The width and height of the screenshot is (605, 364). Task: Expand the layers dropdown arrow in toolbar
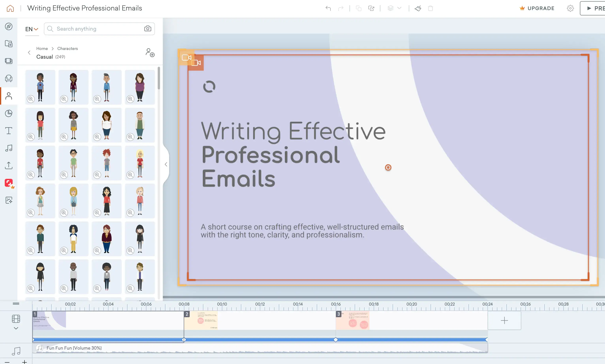(x=399, y=8)
